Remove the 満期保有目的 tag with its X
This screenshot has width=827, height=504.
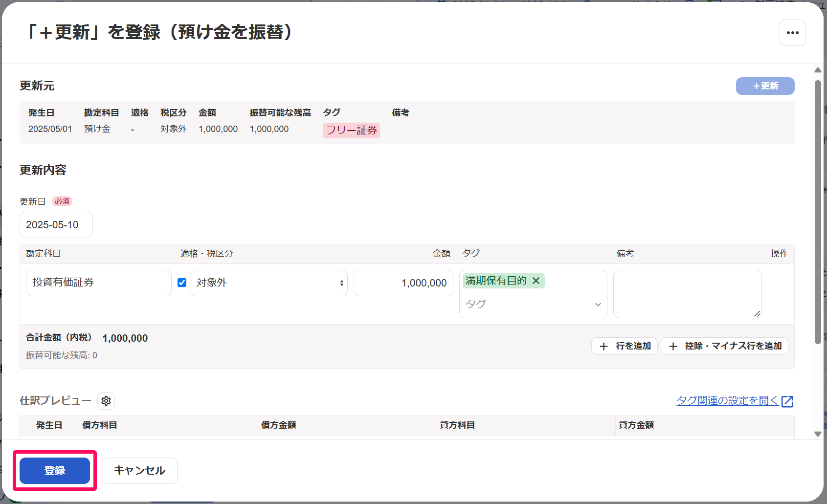pyautogui.click(x=536, y=281)
